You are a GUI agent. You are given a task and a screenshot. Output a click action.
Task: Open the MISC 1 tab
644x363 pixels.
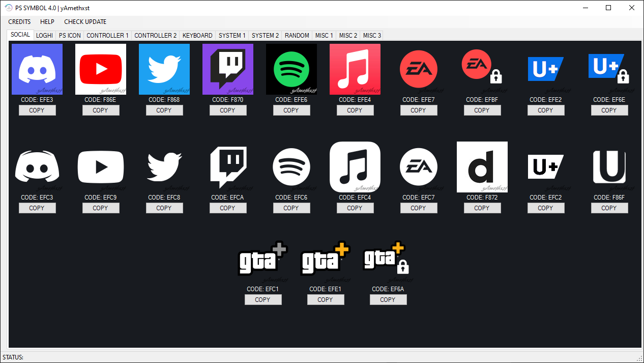(x=324, y=36)
